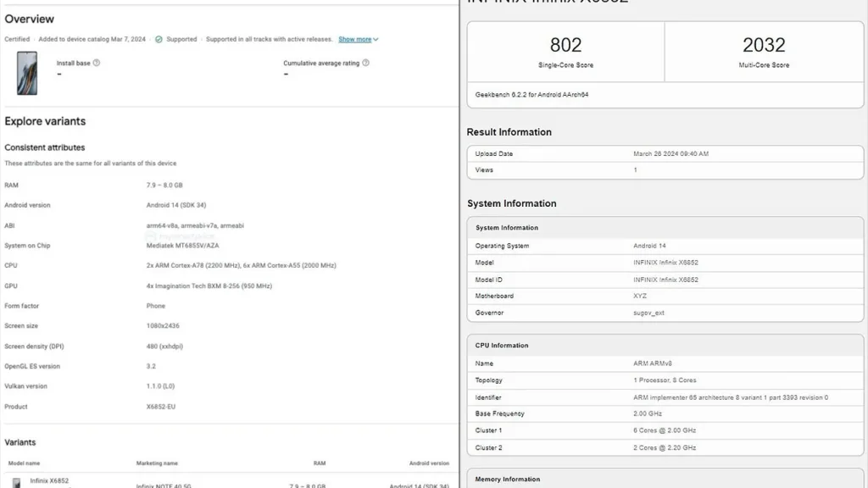Select the ABI arm64-v8a value text
This screenshot has width=868, height=488.
pyautogui.click(x=195, y=225)
